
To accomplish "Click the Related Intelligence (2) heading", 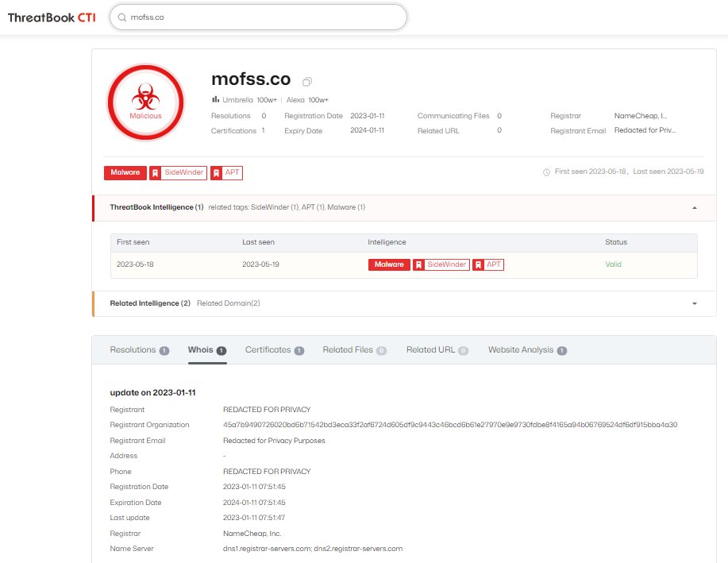I will pyautogui.click(x=150, y=303).
